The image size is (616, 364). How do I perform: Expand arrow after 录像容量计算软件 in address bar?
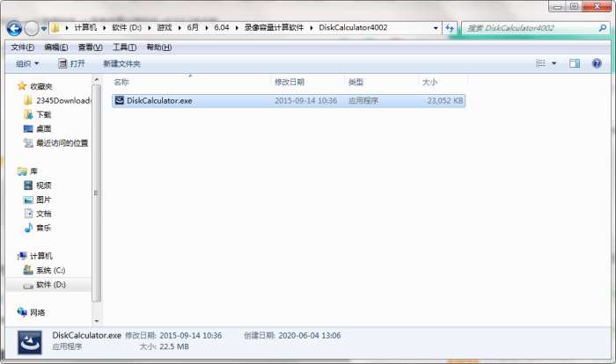coord(312,28)
